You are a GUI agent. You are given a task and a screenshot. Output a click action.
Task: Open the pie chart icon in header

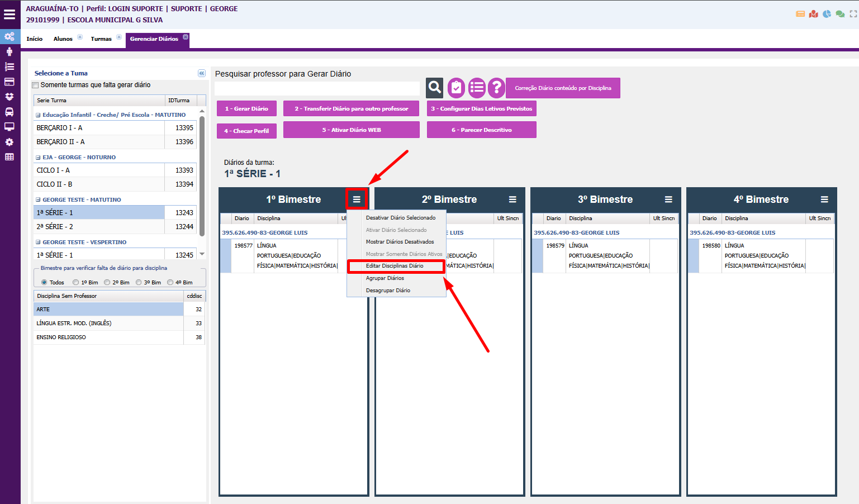click(827, 14)
